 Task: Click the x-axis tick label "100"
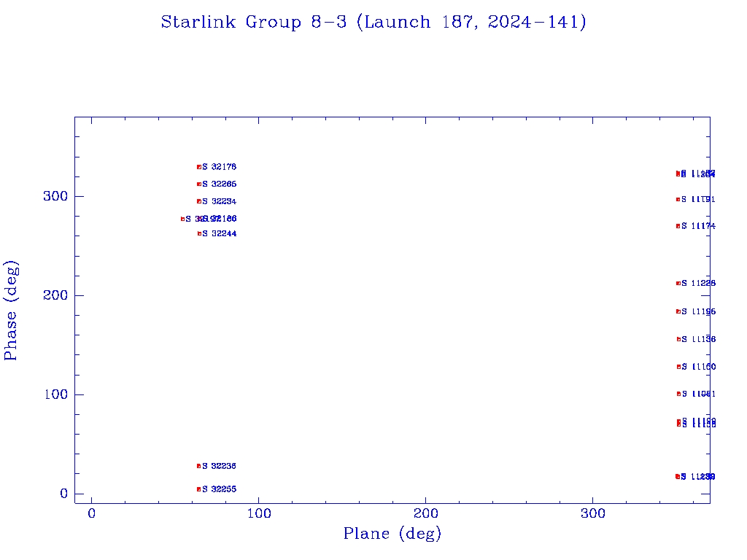pos(259,513)
